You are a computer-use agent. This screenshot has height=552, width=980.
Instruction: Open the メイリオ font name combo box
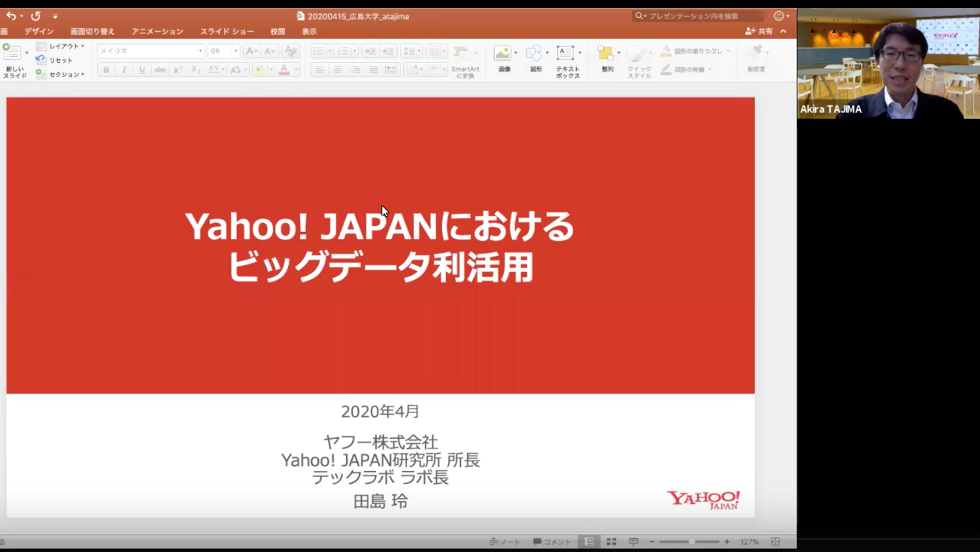point(151,51)
